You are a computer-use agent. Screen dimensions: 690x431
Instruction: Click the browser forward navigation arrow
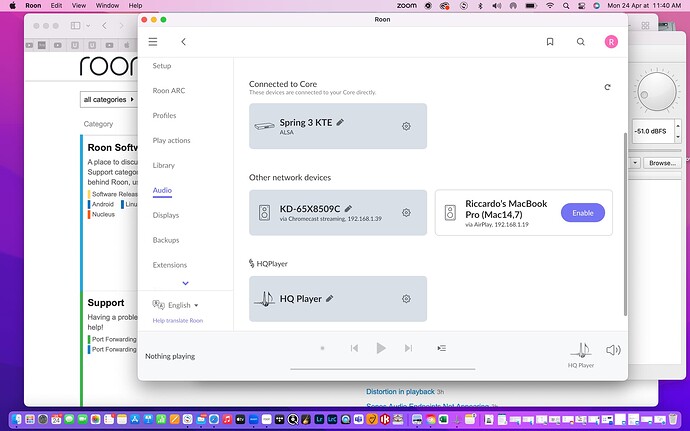tap(122, 26)
